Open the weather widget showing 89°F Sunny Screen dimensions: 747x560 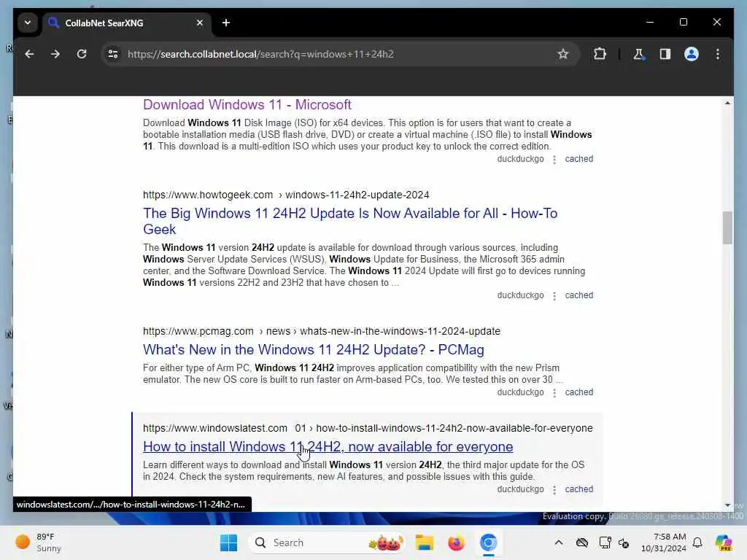(x=38, y=542)
